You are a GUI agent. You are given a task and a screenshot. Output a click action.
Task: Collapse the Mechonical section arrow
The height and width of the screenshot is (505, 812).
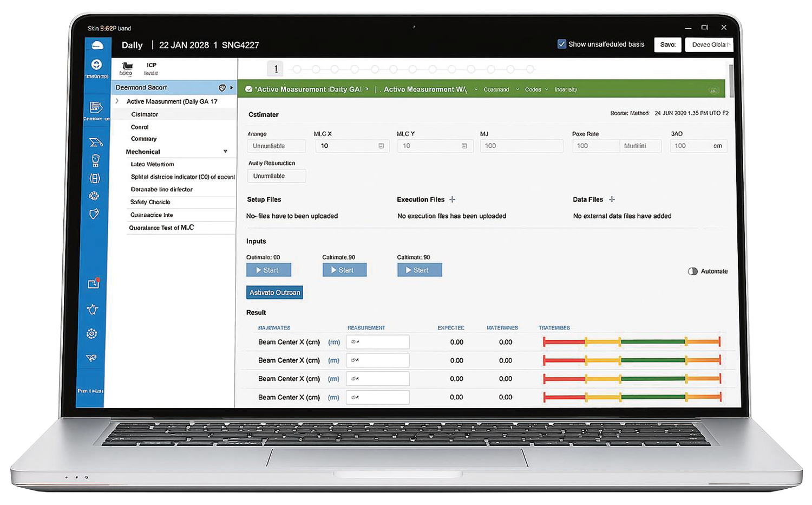(225, 152)
